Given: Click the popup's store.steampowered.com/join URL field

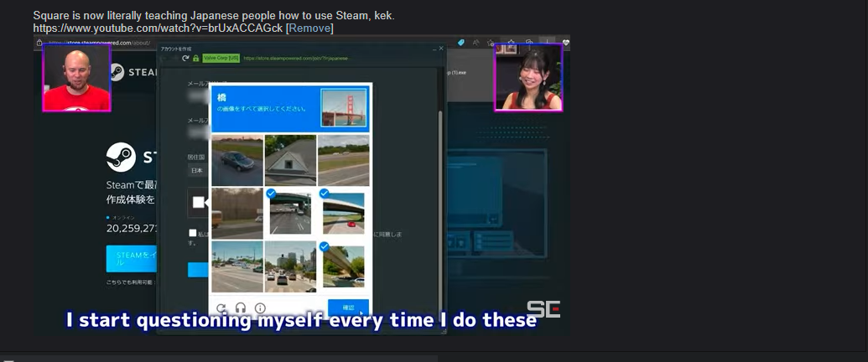Looking at the screenshot, I should click(295, 58).
